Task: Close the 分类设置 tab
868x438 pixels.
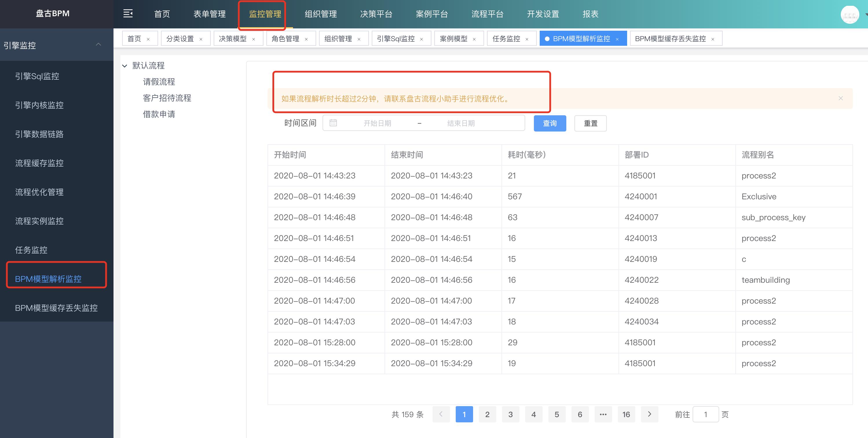Action: [201, 39]
